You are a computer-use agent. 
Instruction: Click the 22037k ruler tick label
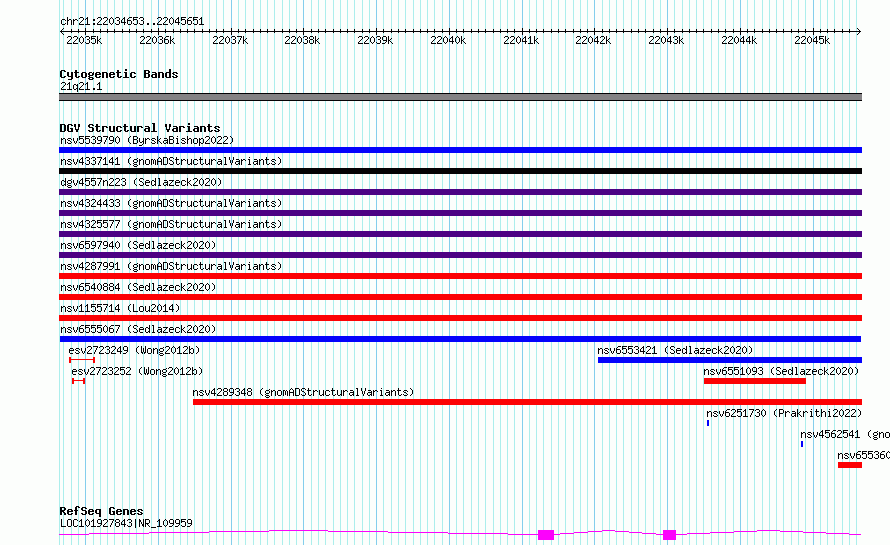[230, 40]
